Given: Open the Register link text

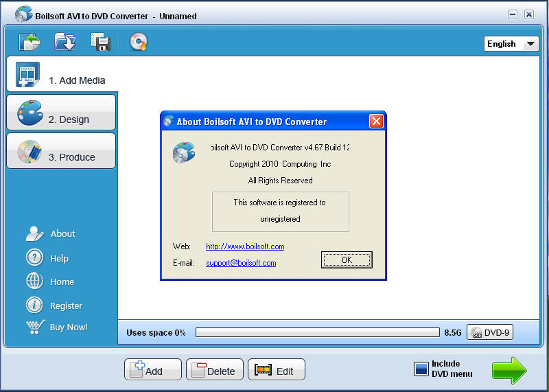Looking at the screenshot, I should 66,305.
